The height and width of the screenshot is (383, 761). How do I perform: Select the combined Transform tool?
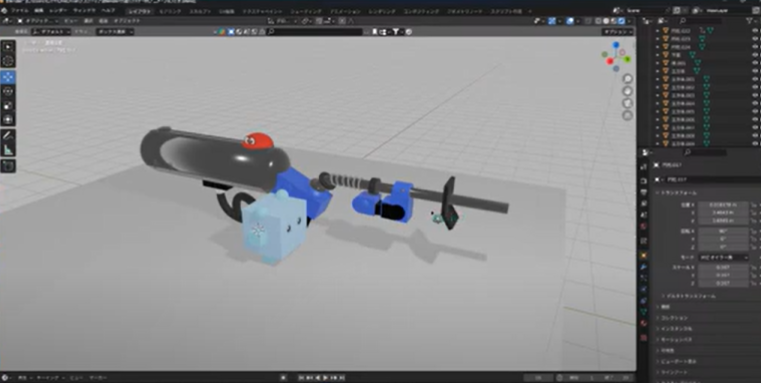tap(8, 119)
